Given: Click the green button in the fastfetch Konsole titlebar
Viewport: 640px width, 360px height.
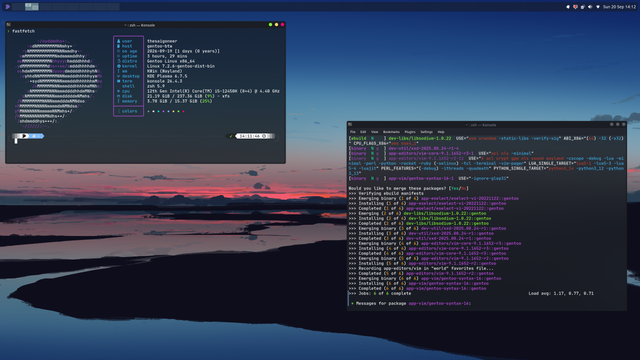Looking at the screenshot, I should point(270,25).
